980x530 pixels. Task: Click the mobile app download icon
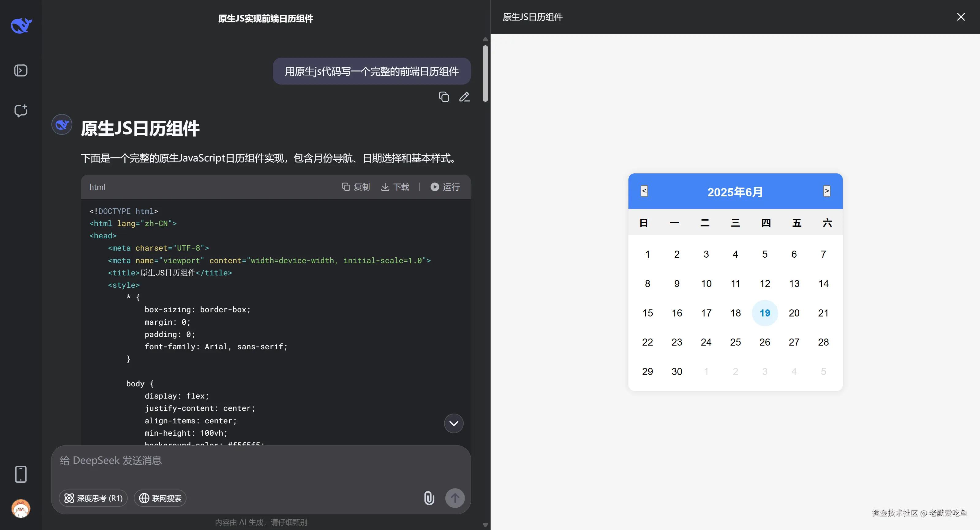click(x=21, y=474)
